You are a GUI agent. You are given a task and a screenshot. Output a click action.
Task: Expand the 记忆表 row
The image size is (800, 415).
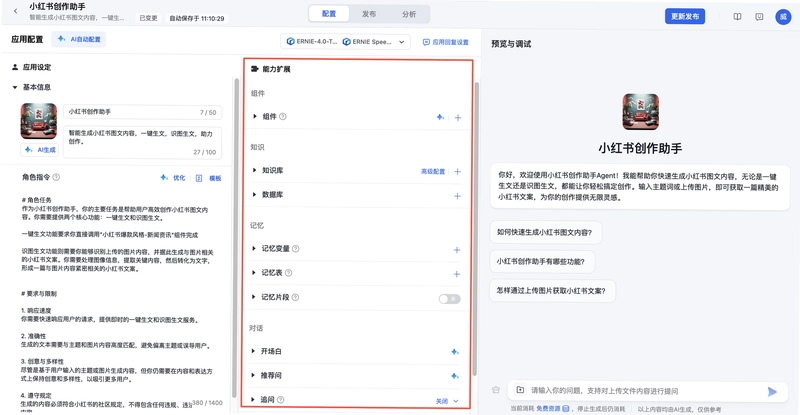click(x=254, y=273)
